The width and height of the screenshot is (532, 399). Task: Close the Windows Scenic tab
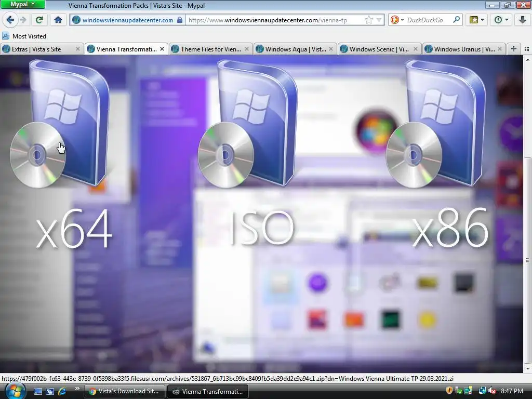coord(415,49)
